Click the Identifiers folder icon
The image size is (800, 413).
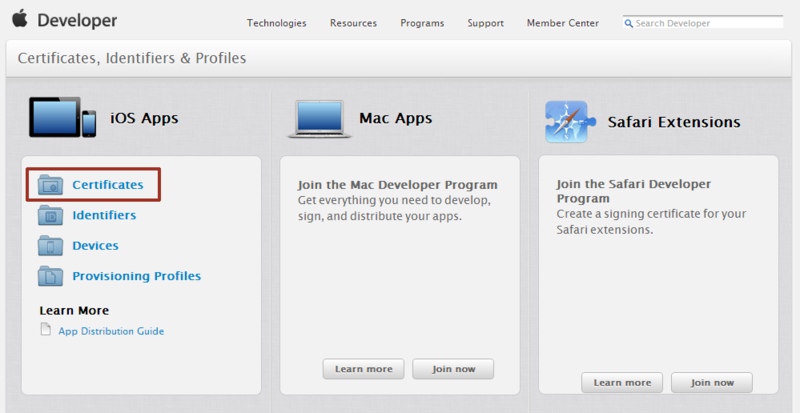pos(50,215)
